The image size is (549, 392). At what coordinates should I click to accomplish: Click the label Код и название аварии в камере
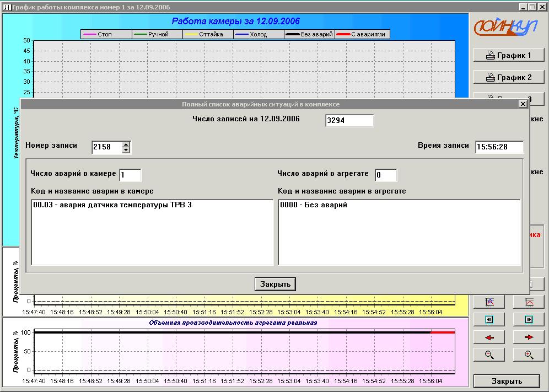[x=92, y=191]
